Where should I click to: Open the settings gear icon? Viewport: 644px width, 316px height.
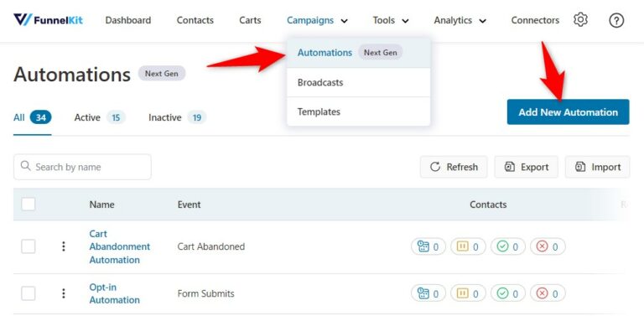click(580, 20)
